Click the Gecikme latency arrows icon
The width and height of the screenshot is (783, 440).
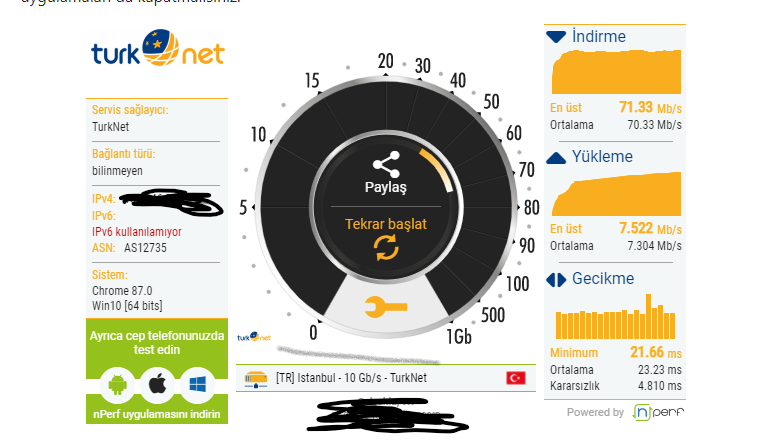click(556, 280)
